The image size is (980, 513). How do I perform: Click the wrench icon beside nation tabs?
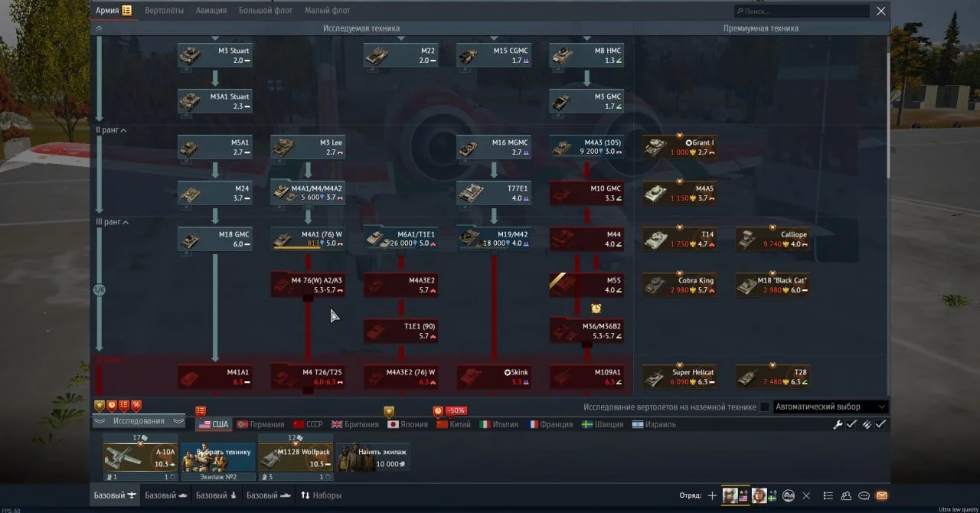pos(838,424)
